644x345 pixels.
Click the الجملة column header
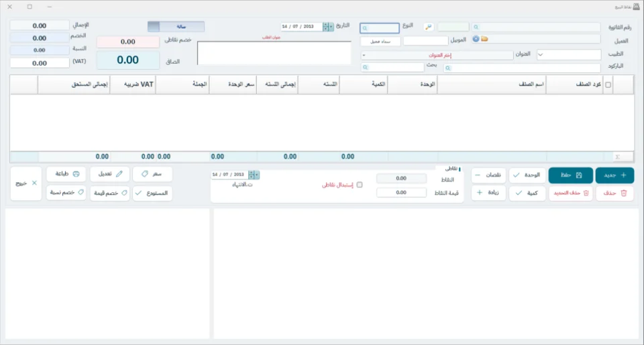coord(182,84)
